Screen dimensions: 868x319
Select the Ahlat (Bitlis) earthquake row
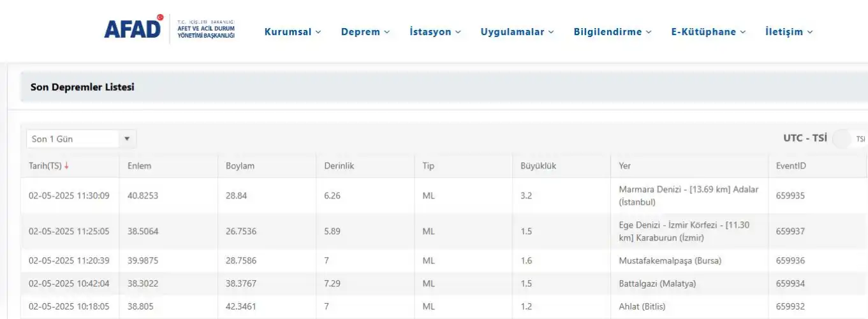[x=642, y=306]
